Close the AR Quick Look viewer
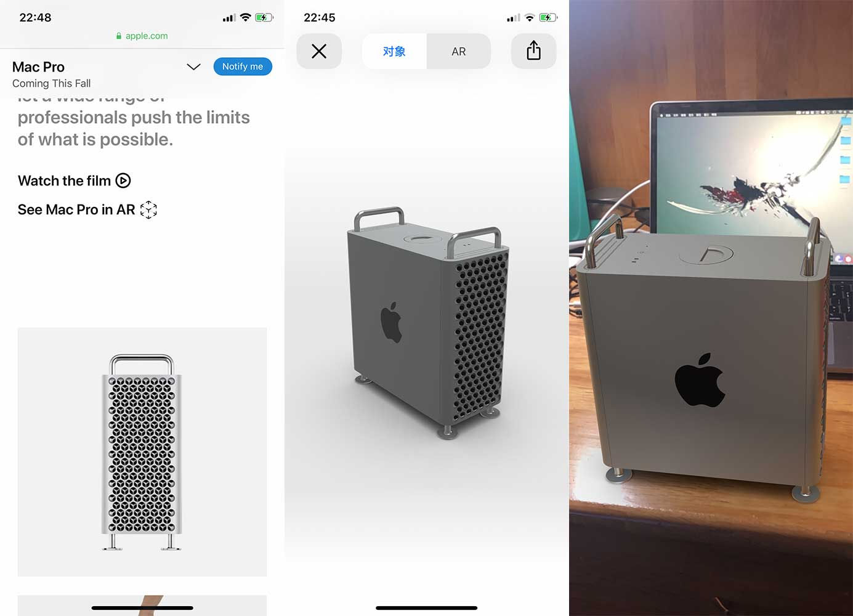The image size is (853, 616). pyautogui.click(x=319, y=51)
